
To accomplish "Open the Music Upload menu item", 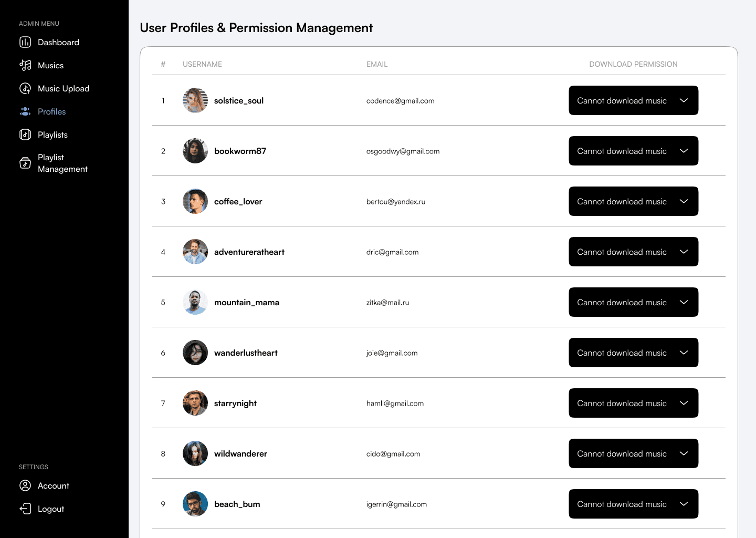I will coord(64,89).
